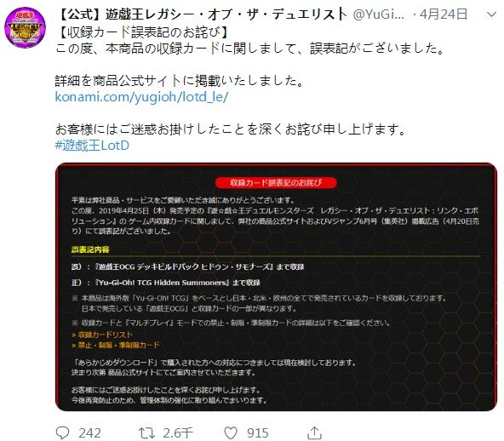Open the share upload icon
This screenshot has width=504, height=441.
tap(314, 432)
